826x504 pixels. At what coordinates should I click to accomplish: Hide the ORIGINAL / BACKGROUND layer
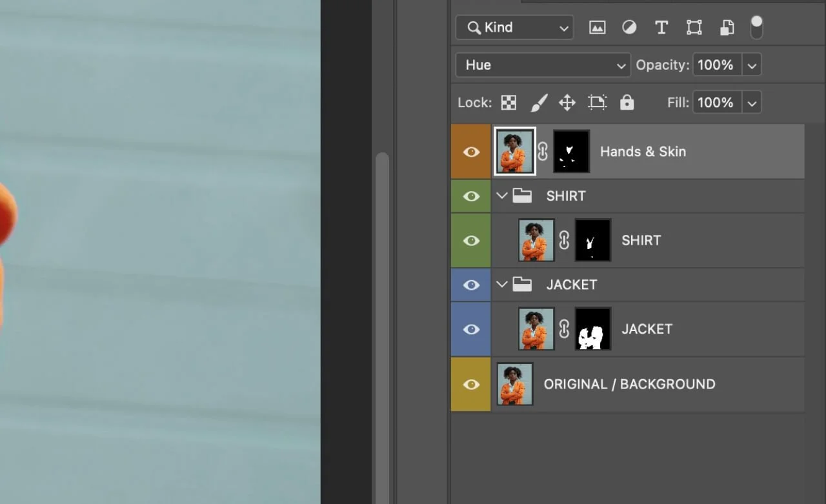click(470, 384)
